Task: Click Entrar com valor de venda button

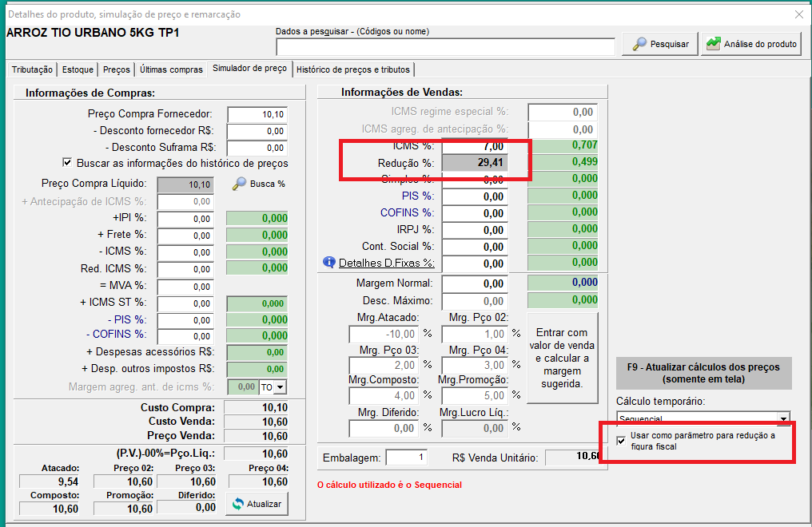Action: [561, 358]
